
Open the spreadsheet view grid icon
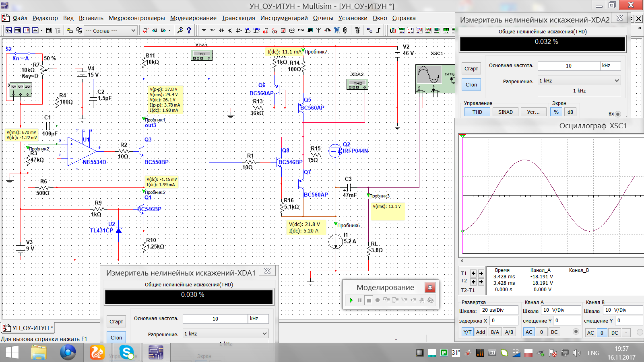coord(17,30)
